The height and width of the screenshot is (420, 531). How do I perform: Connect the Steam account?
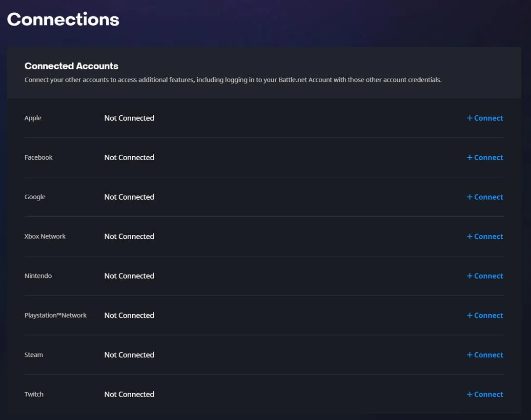485,355
